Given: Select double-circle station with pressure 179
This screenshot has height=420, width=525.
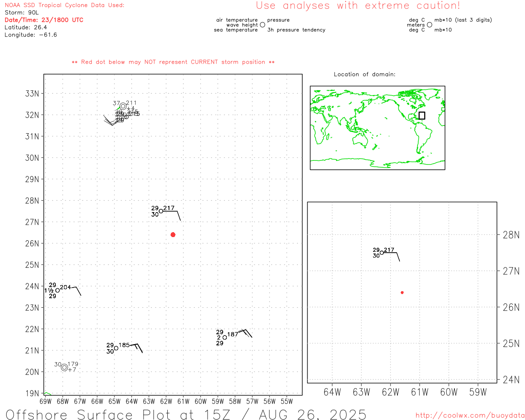Looking at the screenshot, I should pyautogui.click(x=64, y=367).
